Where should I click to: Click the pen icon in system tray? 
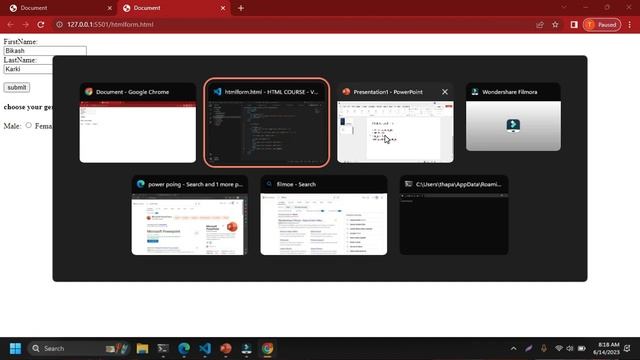529,348
